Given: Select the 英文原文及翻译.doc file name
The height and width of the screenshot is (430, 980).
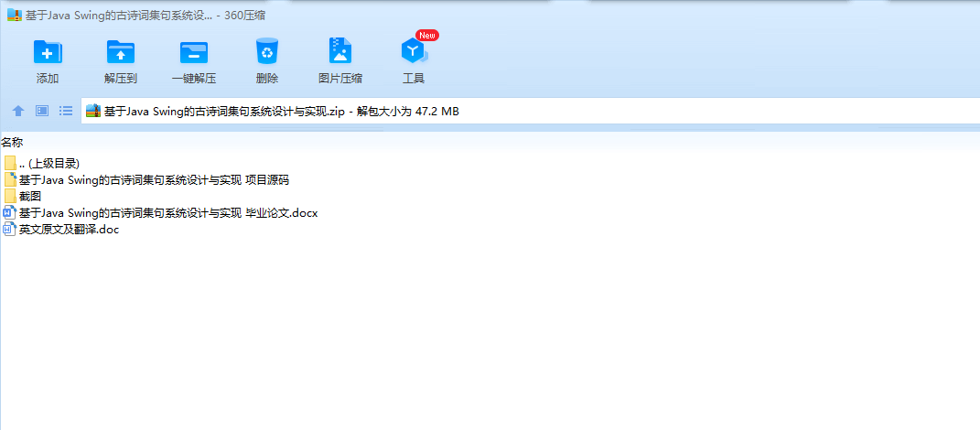Looking at the screenshot, I should pos(69,230).
